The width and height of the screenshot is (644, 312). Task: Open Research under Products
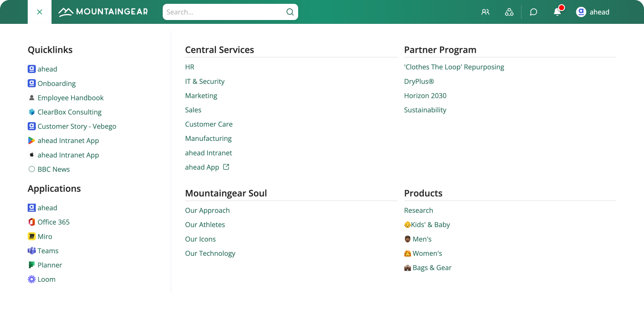tap(419, 210)
